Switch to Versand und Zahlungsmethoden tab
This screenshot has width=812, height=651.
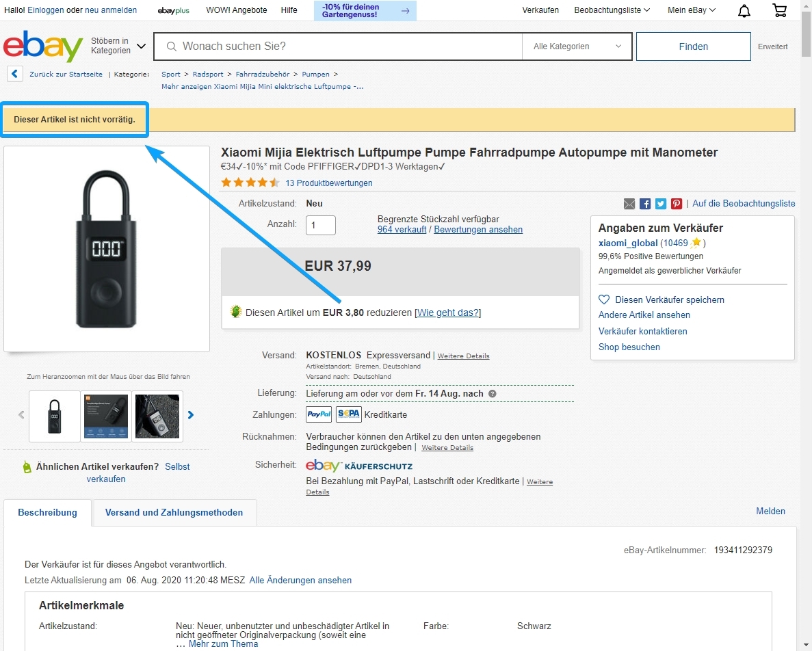(x=174, y=513)
